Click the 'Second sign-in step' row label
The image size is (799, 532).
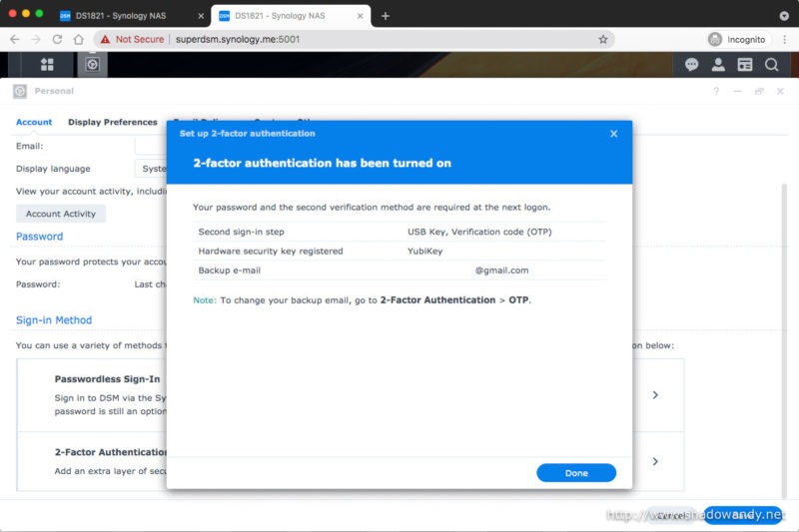click(241, 232)
